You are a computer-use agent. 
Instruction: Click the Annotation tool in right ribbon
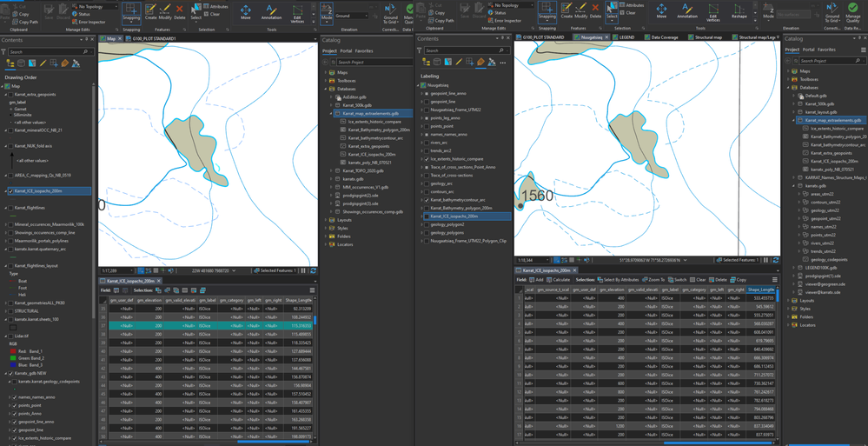687,11
